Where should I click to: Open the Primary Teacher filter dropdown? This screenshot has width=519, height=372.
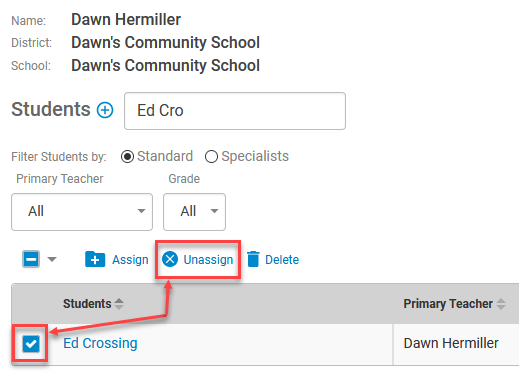(82, 212)
